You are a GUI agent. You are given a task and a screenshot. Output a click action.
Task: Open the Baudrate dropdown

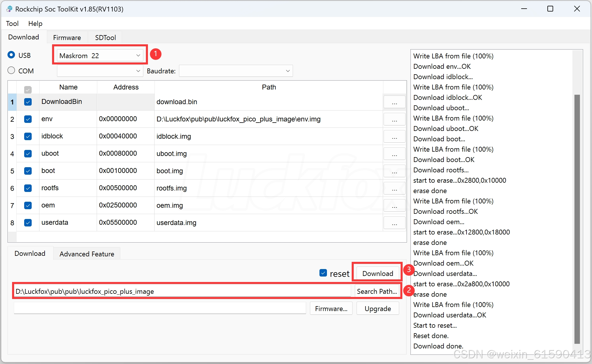tap(288, 71)
